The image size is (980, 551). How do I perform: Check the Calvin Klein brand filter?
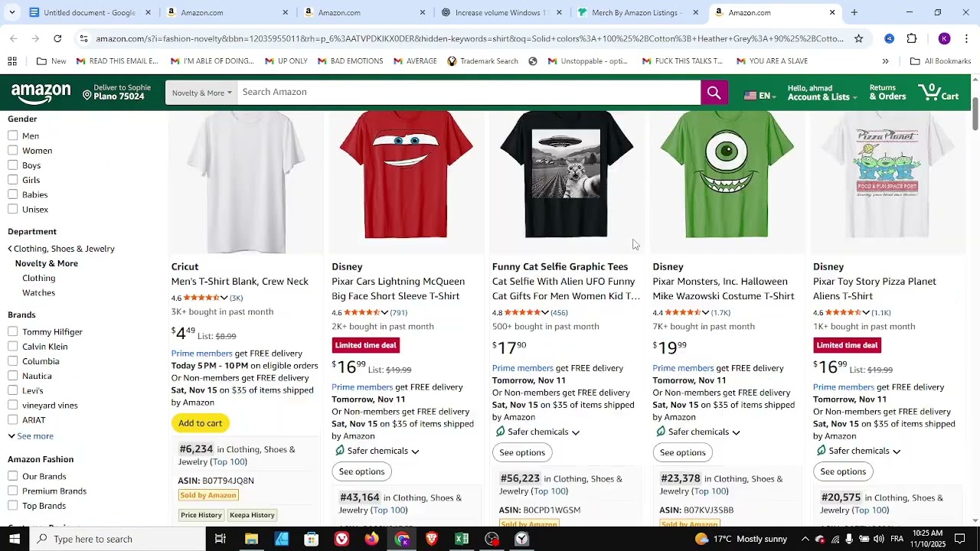(x=13, y=346)
